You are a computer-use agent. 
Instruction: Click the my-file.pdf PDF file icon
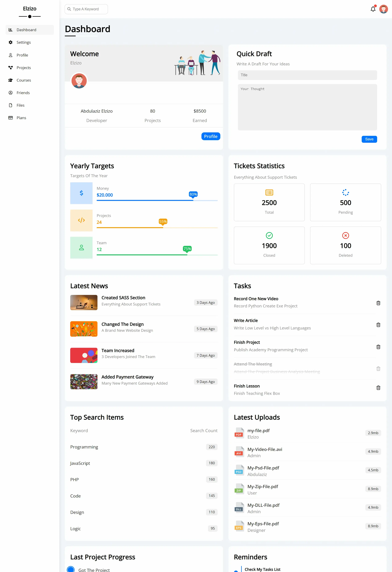[x=239, y=433]
